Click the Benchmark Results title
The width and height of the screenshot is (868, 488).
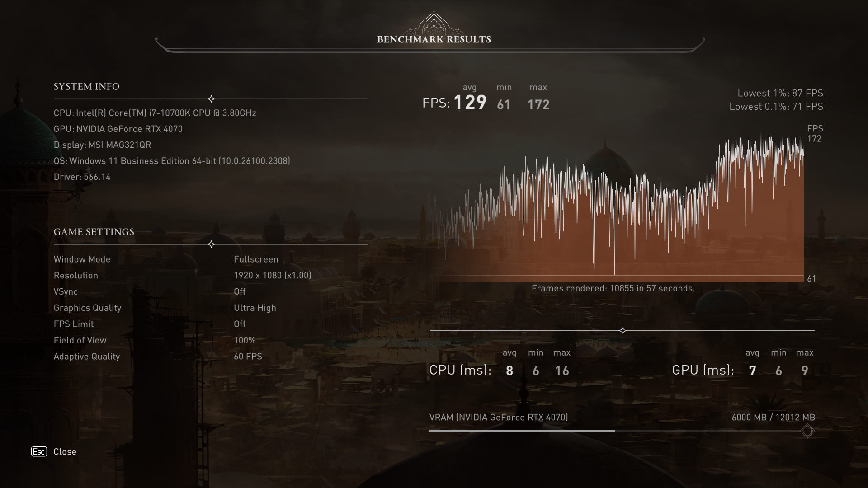coord(434,39)
